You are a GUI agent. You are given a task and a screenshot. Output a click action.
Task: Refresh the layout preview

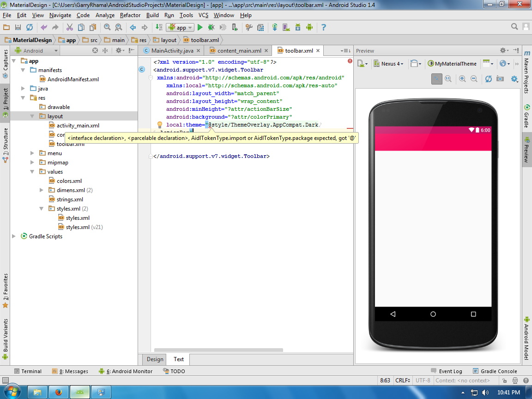[489, 79]
